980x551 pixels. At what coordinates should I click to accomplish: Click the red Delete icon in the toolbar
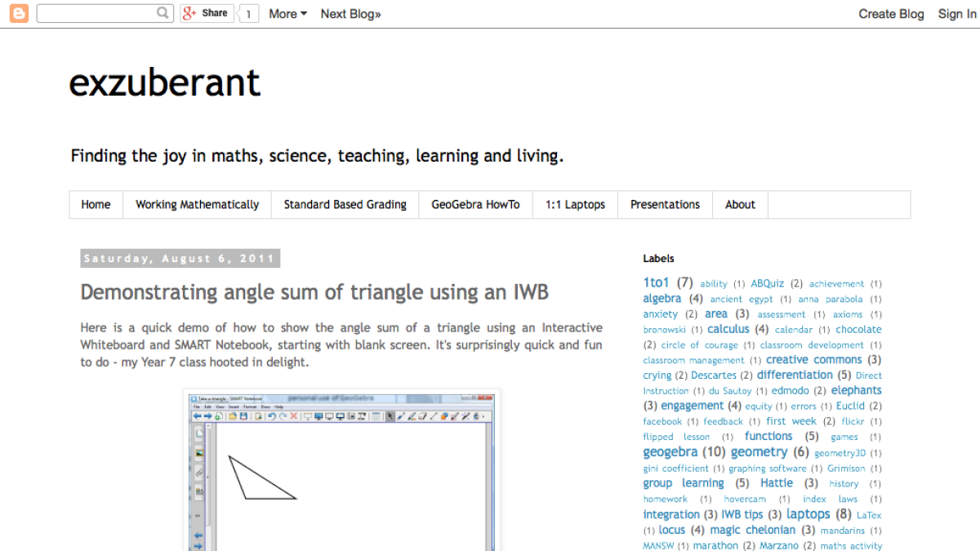click(x=296, y=416)
